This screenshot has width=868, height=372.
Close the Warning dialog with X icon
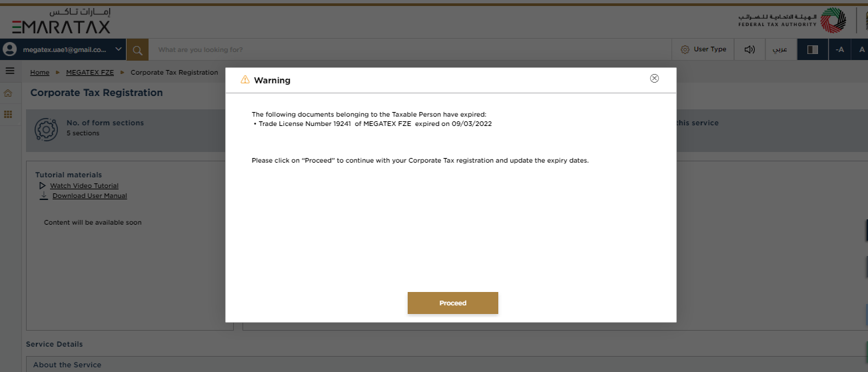coord(654,79)
